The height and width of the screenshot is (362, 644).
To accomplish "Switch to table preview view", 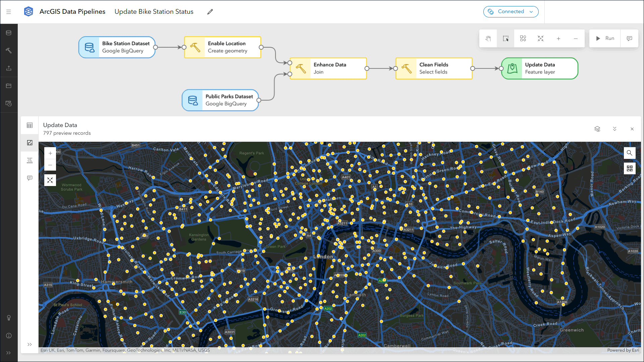I will 30,125.
